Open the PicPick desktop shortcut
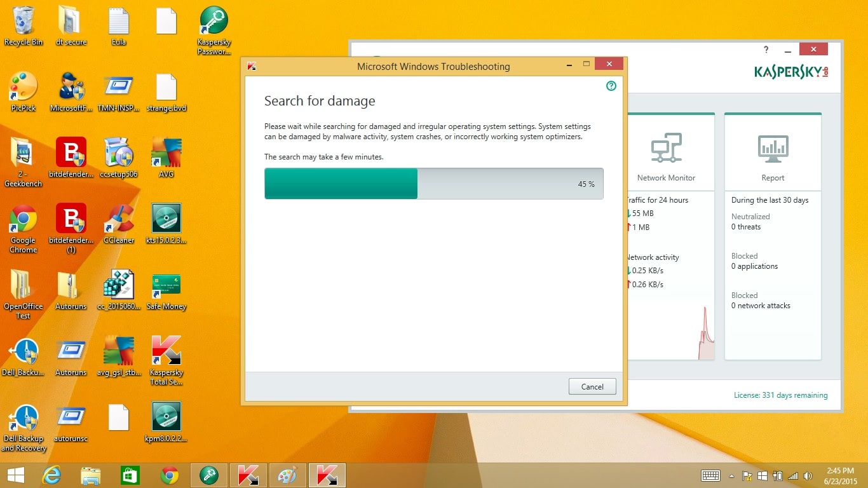This screenshot has width=868, height=488. [24, 91]
